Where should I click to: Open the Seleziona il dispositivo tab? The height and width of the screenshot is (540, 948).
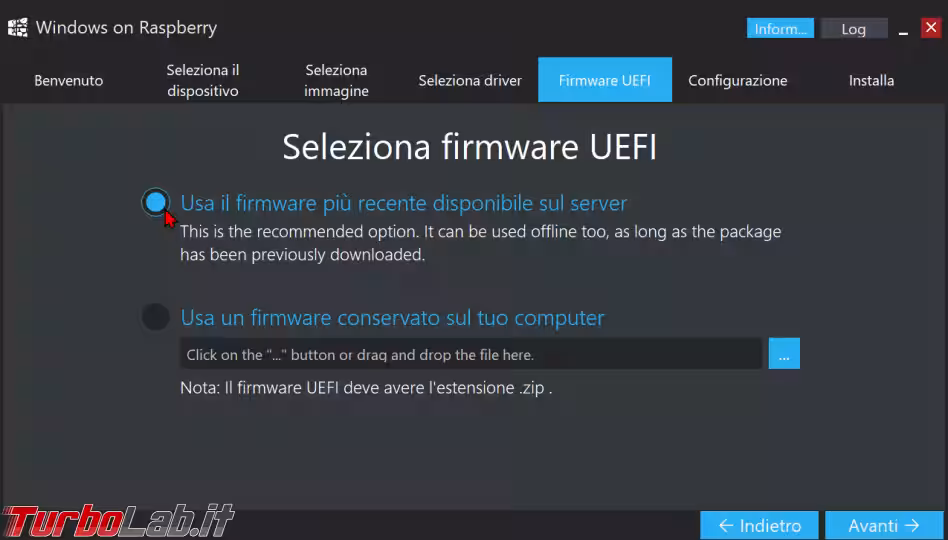[x=203, y=80]
